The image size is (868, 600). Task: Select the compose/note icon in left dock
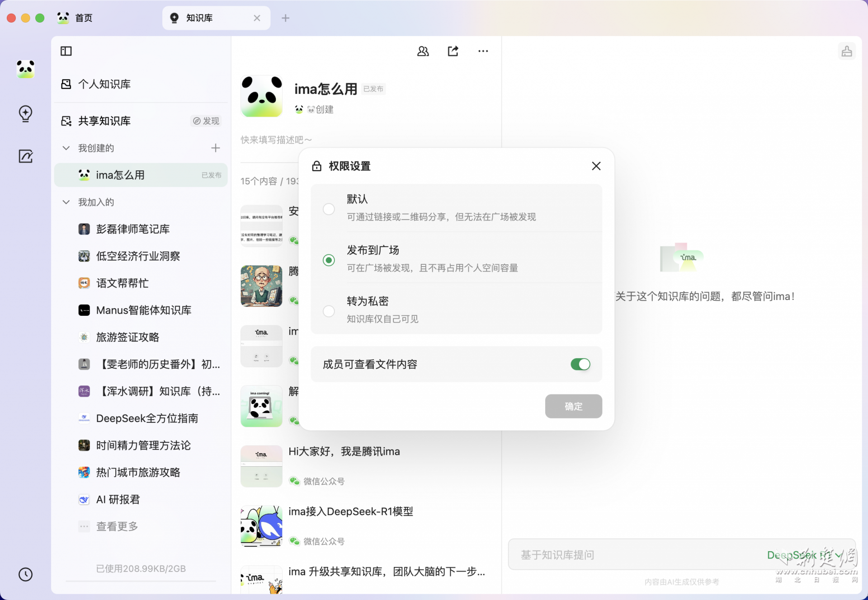coord(26,156)
